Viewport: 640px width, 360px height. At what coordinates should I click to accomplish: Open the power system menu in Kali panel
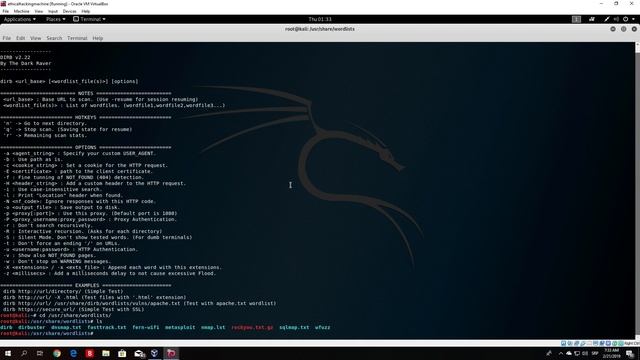pos(628,19)
